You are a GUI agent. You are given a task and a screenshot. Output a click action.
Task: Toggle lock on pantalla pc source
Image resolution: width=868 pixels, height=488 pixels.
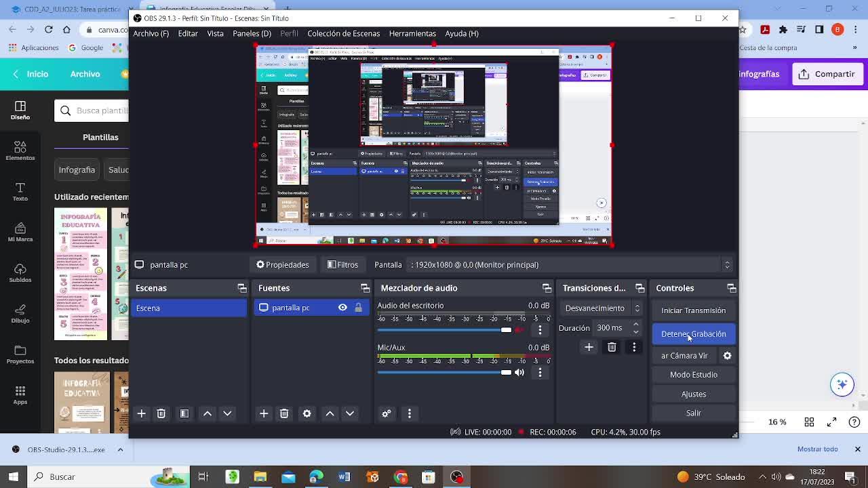click(358, 308)
